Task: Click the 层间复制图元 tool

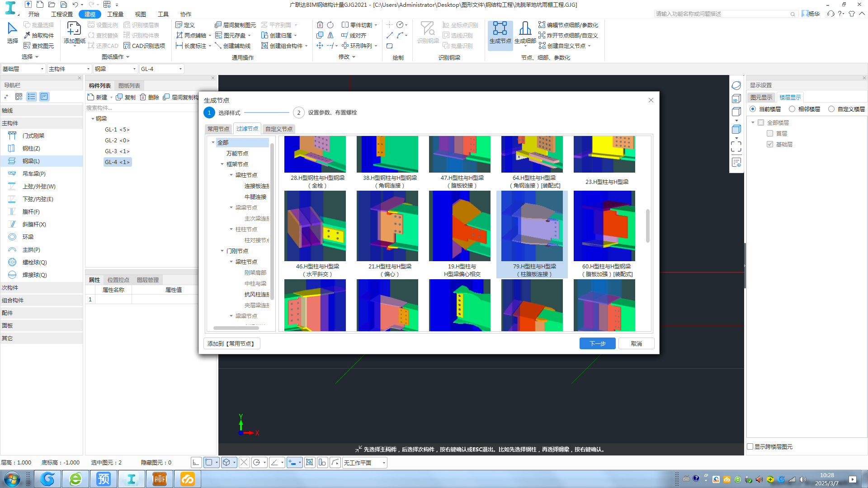Action: click(x=235, y=25)
